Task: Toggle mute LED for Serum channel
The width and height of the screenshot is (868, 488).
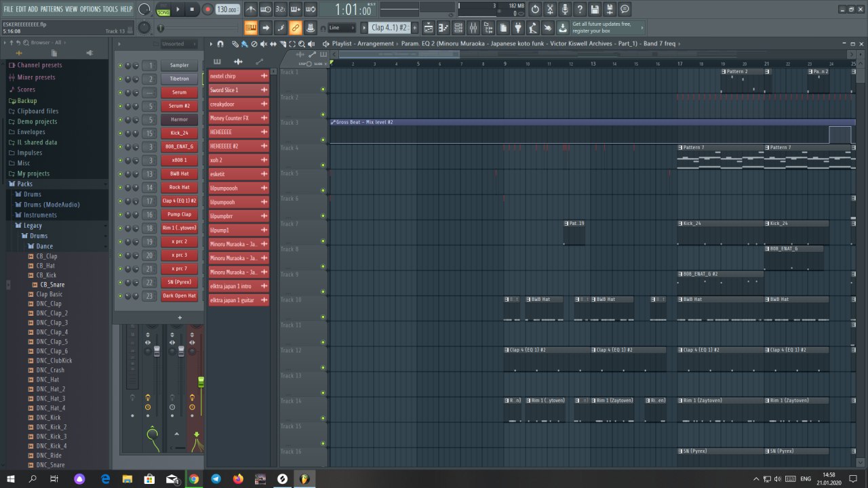Action: [x=121, y=92]
